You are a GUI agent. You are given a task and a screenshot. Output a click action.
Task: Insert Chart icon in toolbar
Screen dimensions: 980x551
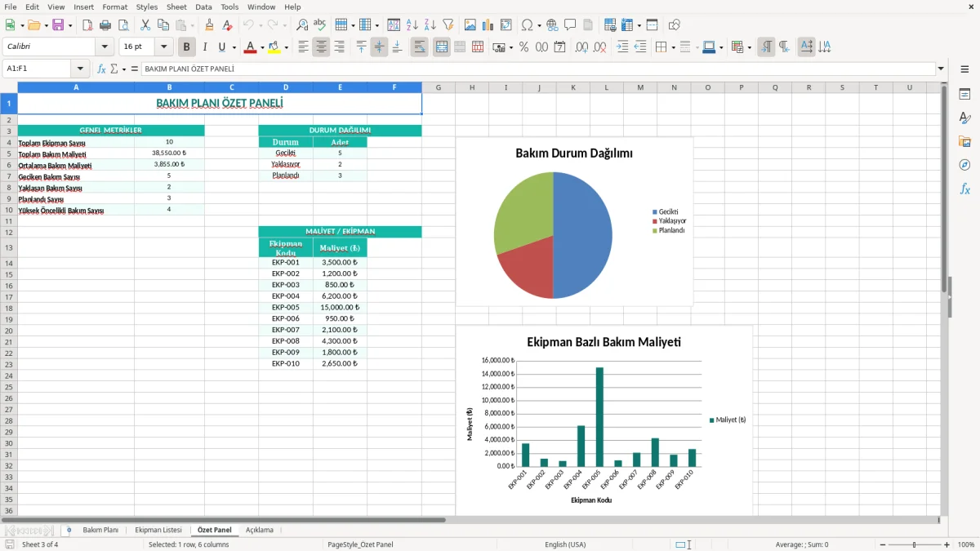click(x=488, y=25)
